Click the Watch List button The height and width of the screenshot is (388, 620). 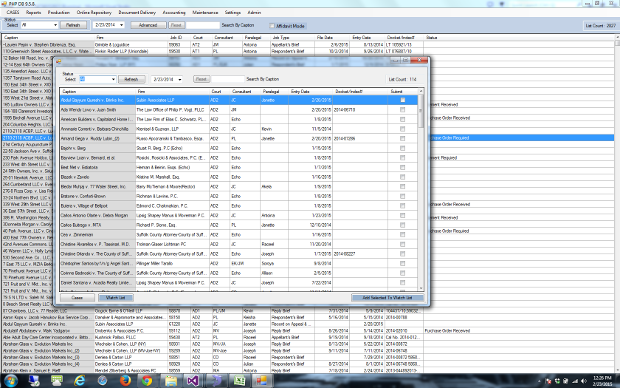[x=115, y=297]
